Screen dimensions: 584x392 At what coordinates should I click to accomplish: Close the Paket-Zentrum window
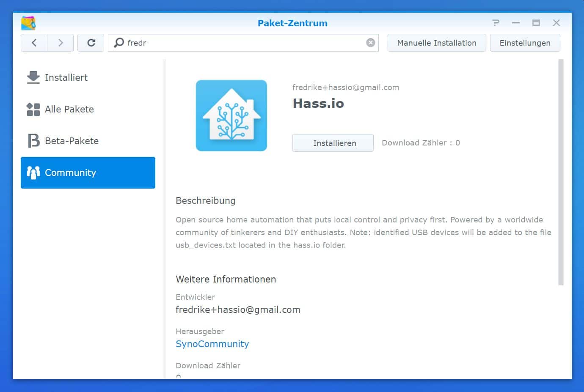[556, 23]
